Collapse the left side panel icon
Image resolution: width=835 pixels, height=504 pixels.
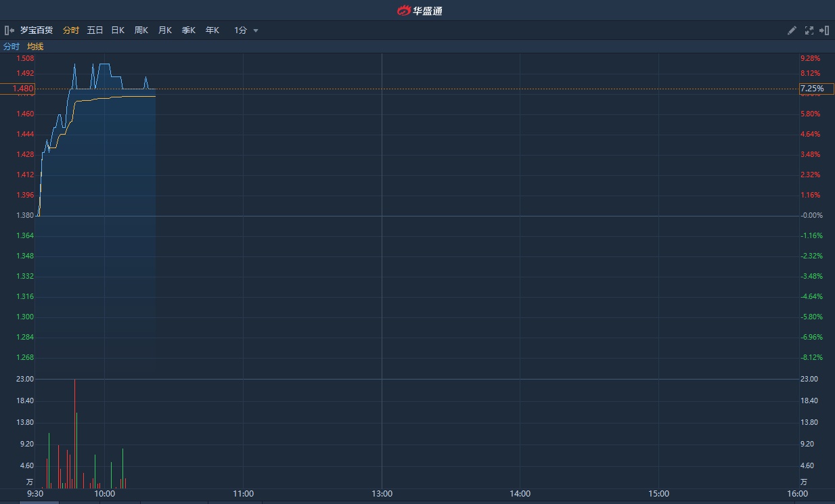[x=9, y=30]
